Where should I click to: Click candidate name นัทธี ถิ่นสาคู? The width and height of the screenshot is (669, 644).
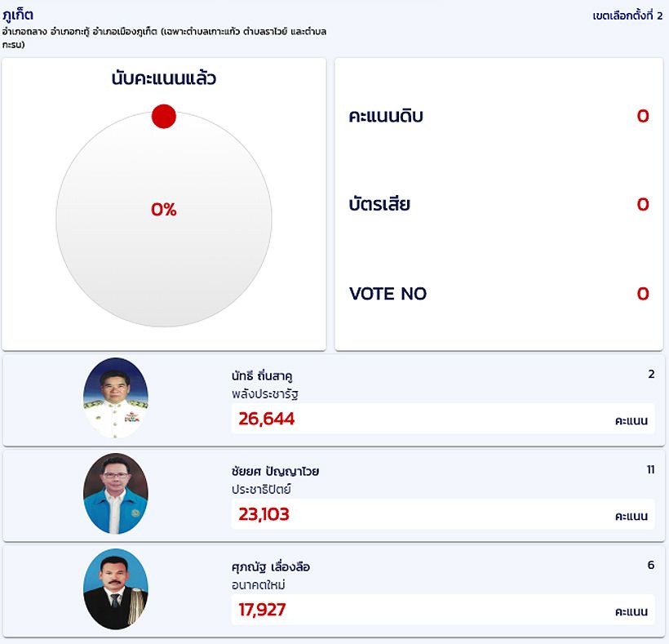[262, 375]
